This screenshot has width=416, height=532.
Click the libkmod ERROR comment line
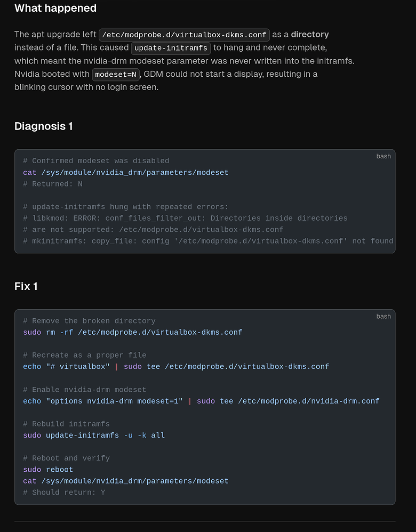185,218
